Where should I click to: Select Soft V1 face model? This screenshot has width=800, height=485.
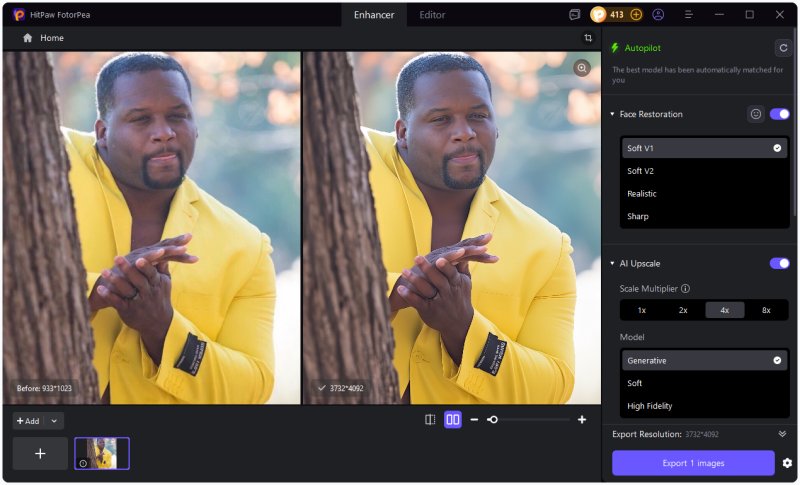tap(704, 148)
